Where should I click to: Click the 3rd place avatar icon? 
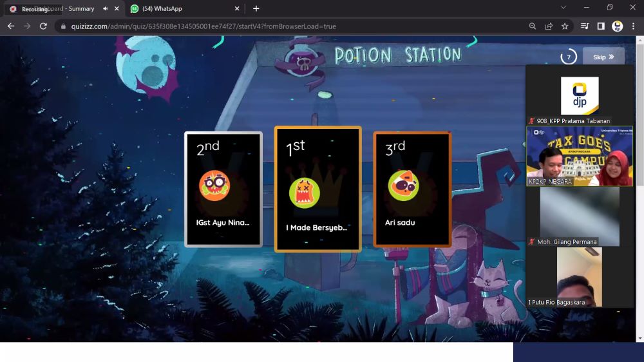(403, 186)
